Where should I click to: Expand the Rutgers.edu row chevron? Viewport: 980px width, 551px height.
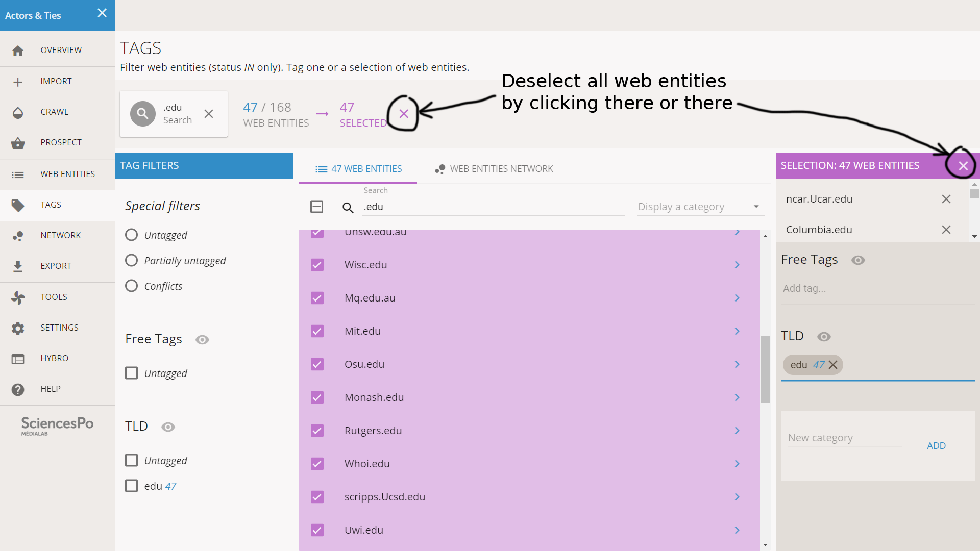click(737, 431)
